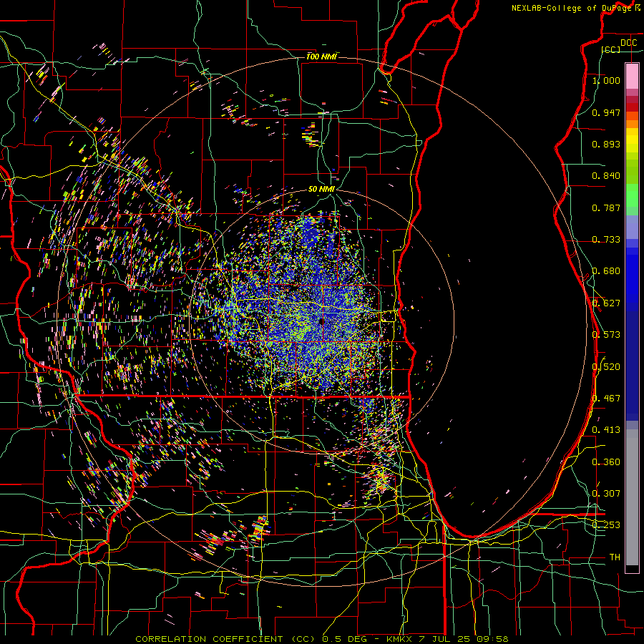Click the dark navy segment of color bar

click(632, 361)
